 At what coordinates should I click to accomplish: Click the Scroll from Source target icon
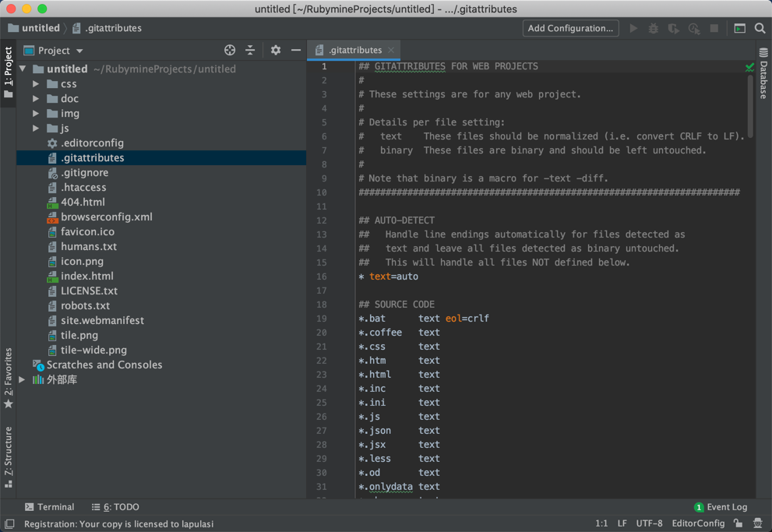(230, 50)
